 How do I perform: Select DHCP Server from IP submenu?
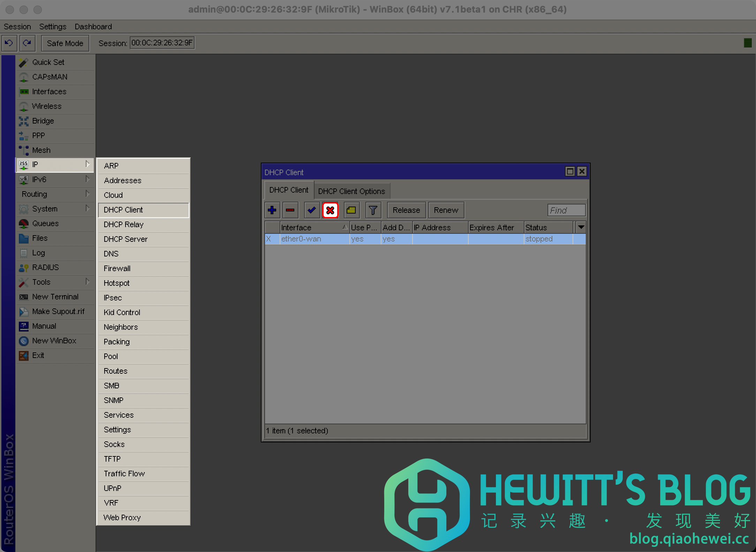125,239
